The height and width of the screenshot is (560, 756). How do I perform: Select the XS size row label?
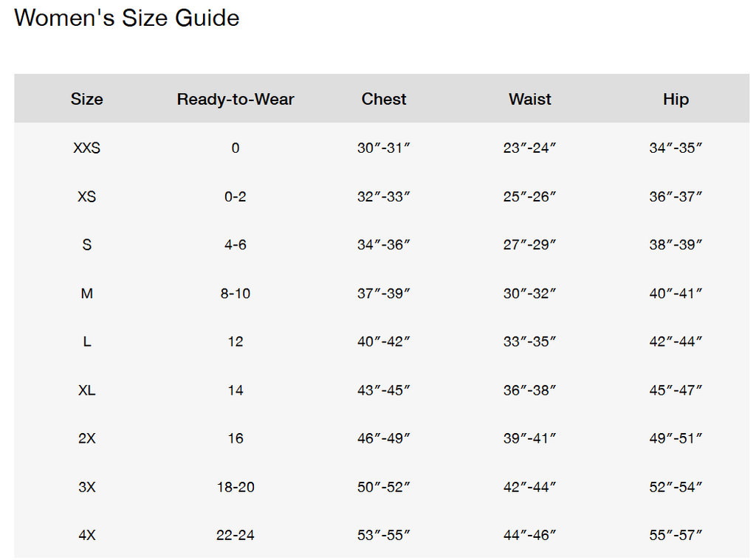[87, 196]
